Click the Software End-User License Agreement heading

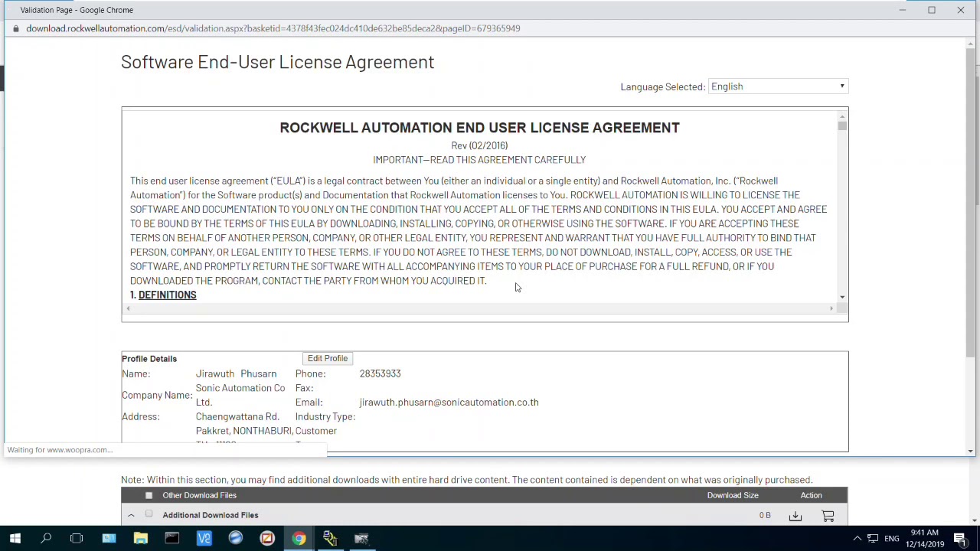(x=277, y=62)
